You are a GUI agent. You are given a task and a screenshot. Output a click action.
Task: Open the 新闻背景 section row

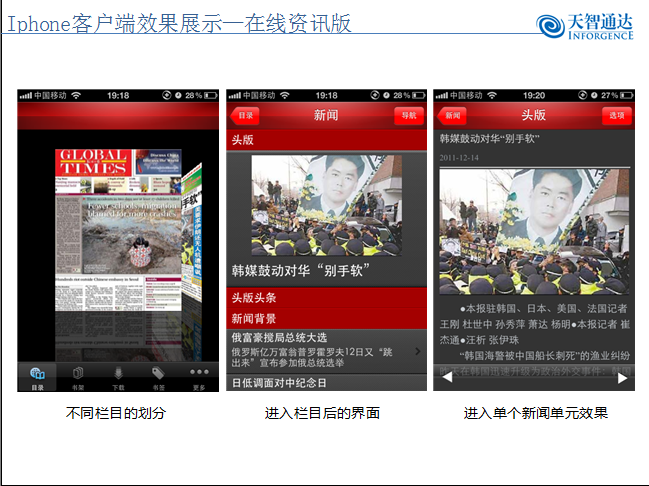[x=326, y=319]
